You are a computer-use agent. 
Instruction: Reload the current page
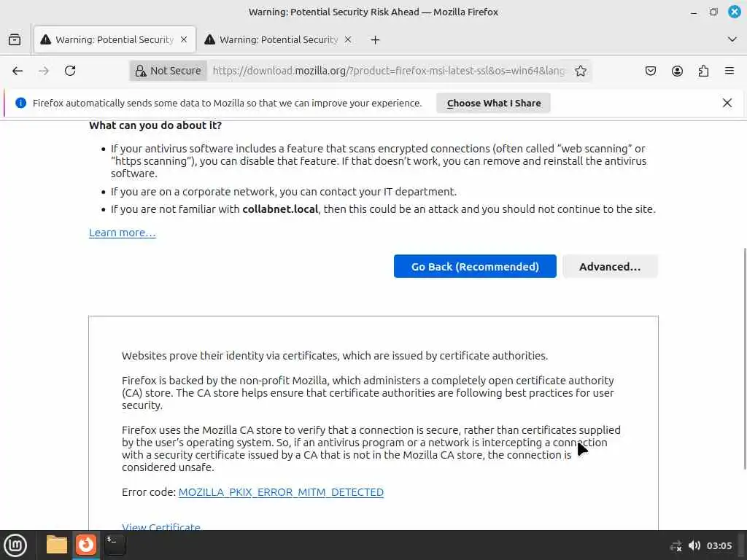tap(70, 71)
